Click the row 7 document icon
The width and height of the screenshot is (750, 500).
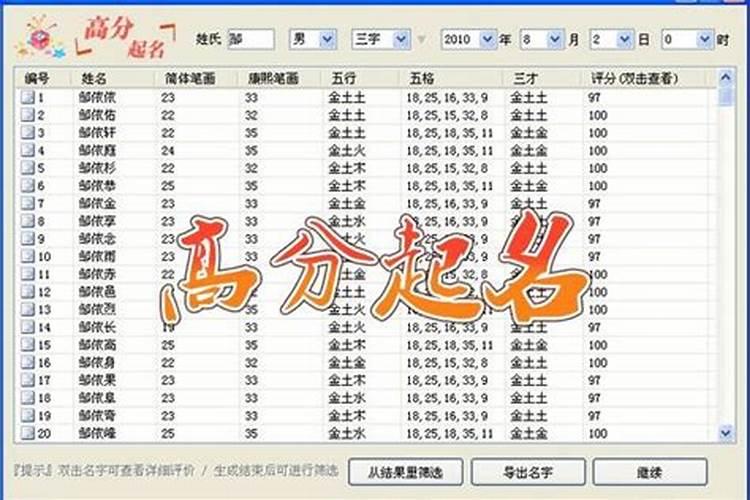(x=28, y=203)
